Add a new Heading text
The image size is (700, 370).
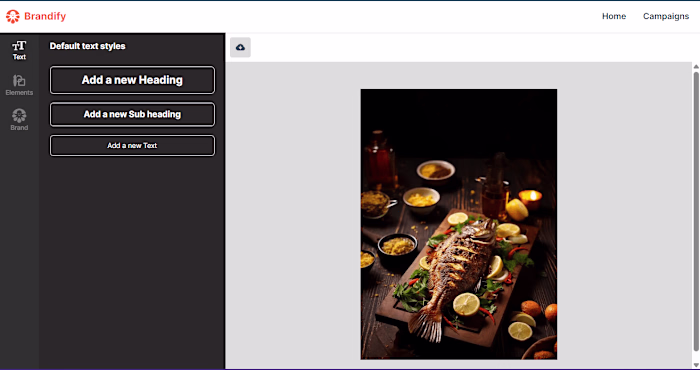[132, 80]
